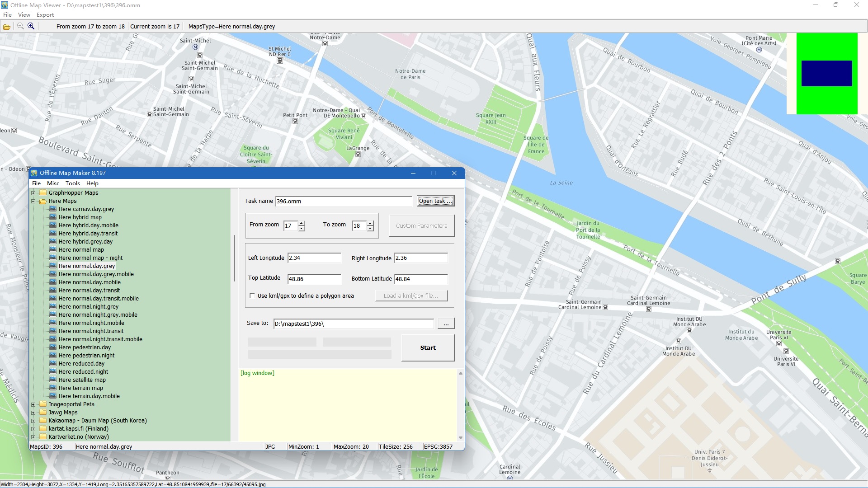Open file using the folder toolbar icon
The image size is (868, 488).
point(7,27)
